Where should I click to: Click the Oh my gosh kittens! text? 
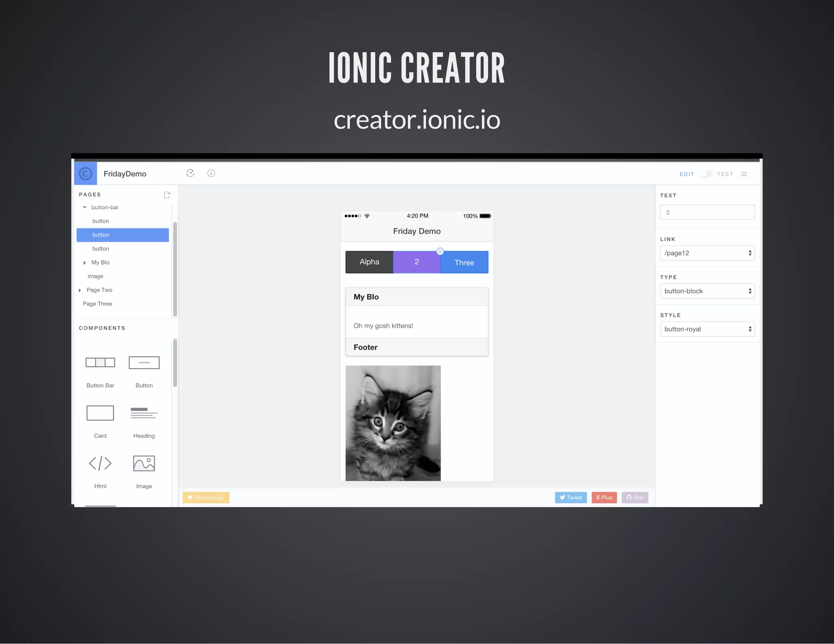383,326
